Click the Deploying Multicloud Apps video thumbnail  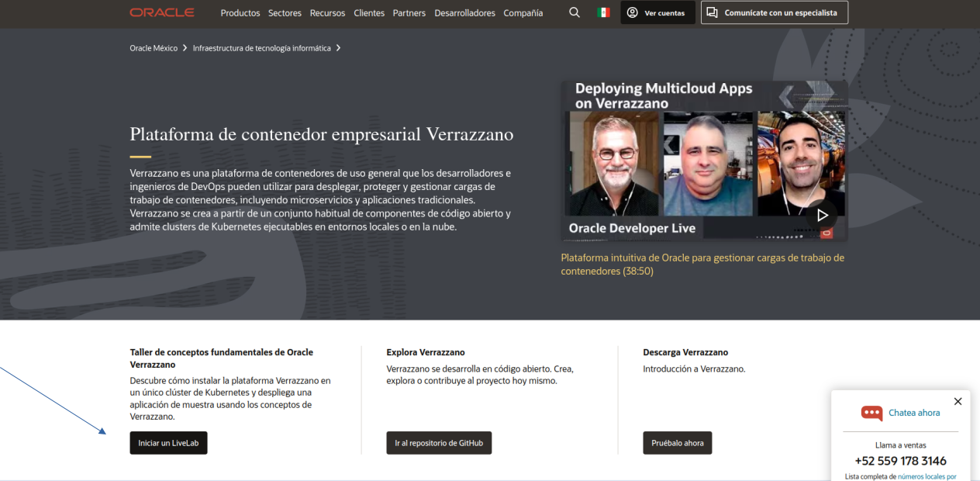pyautogui.click(x=704, y=161)
